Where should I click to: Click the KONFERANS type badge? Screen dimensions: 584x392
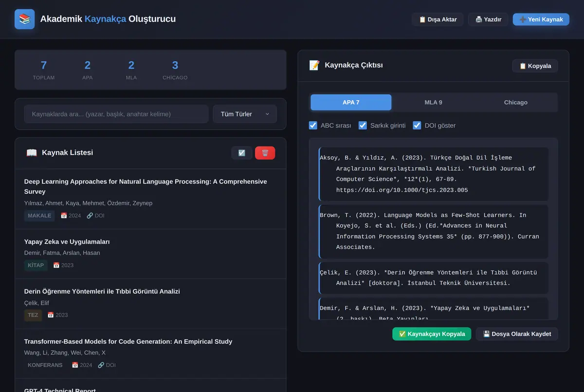[x=45, y=365]
